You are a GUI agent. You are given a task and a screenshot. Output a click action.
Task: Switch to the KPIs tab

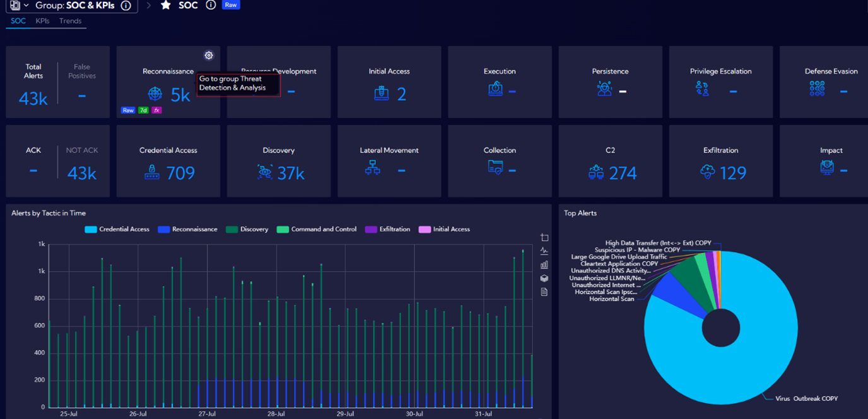tap(42, 21)
